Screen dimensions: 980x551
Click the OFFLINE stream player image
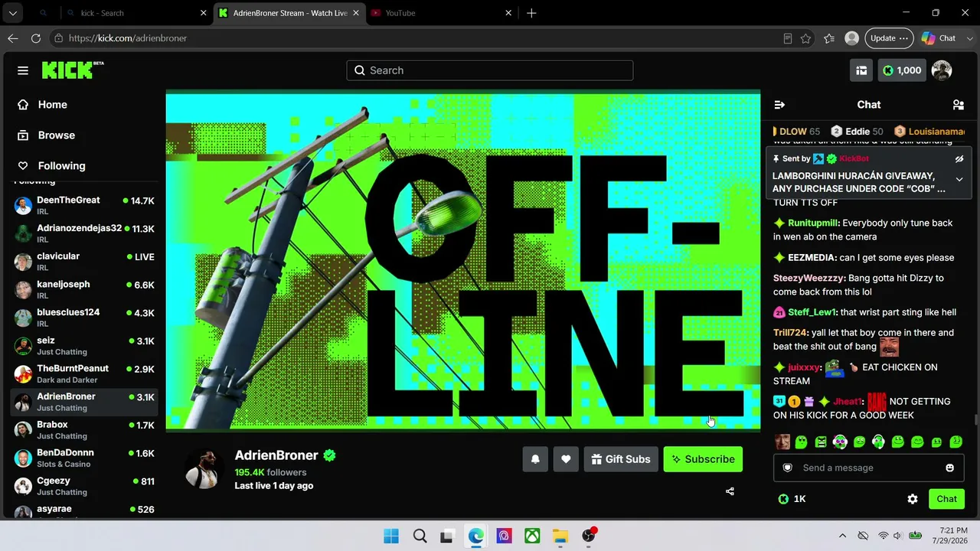point(463,262)
